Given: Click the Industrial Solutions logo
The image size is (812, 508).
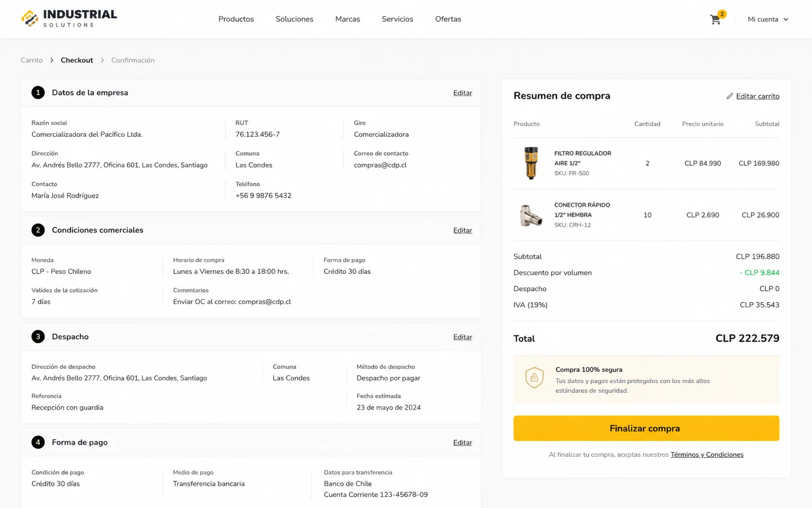Looking at the screenshot, I should [69, 18].
